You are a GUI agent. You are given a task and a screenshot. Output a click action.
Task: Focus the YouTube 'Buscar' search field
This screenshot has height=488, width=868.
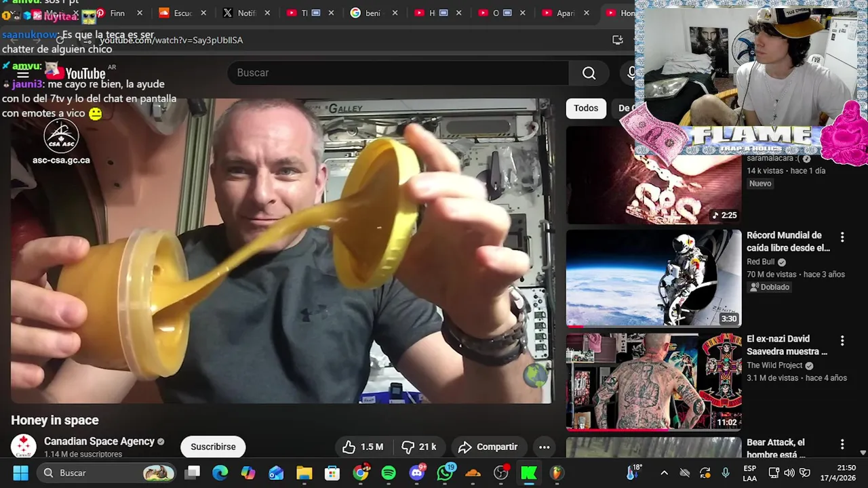click(397, 73)
